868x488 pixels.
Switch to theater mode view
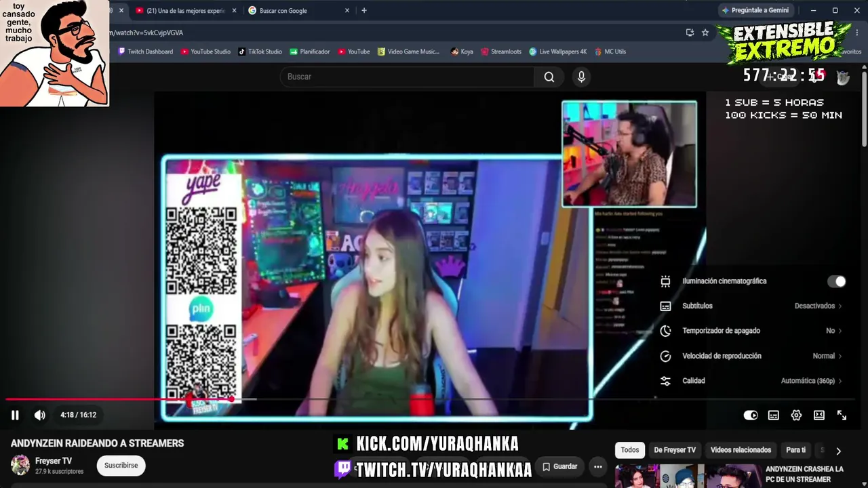tap(819, 415)
